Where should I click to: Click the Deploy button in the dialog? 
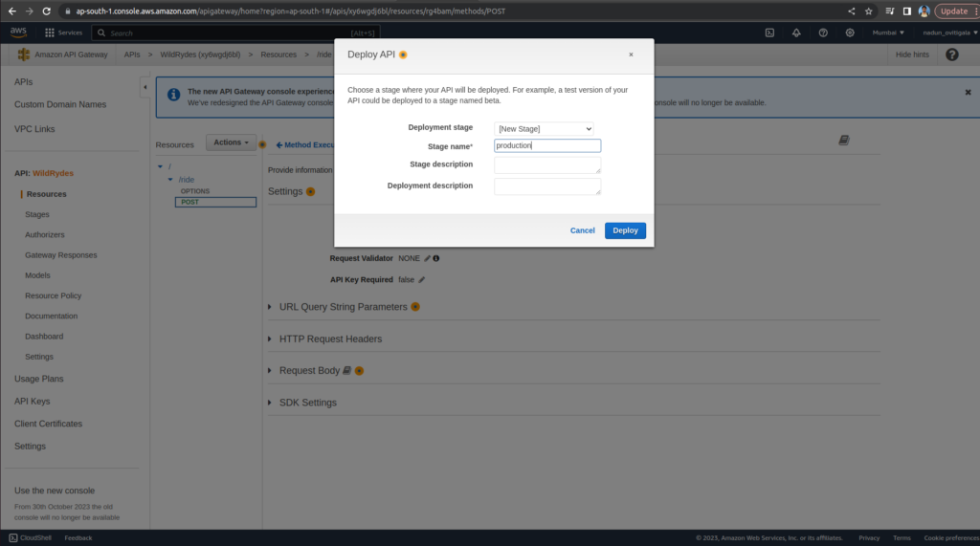click(x=625, y=230)
